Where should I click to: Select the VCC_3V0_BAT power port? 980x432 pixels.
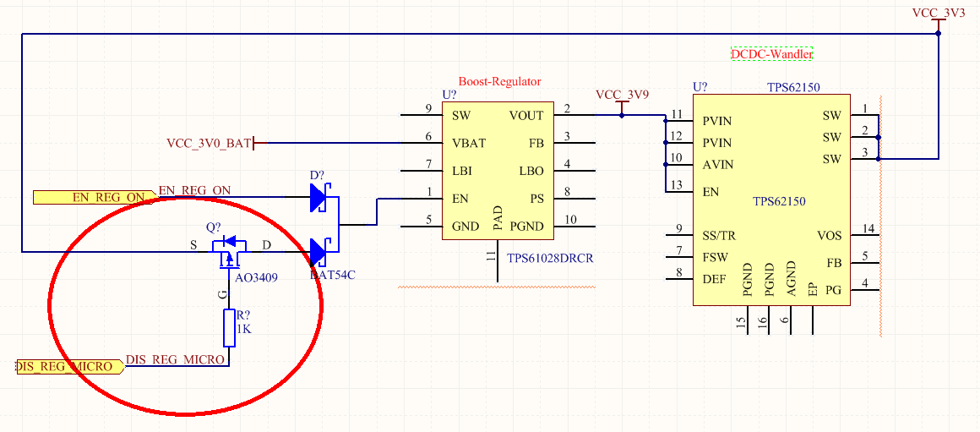click(217, 144)
